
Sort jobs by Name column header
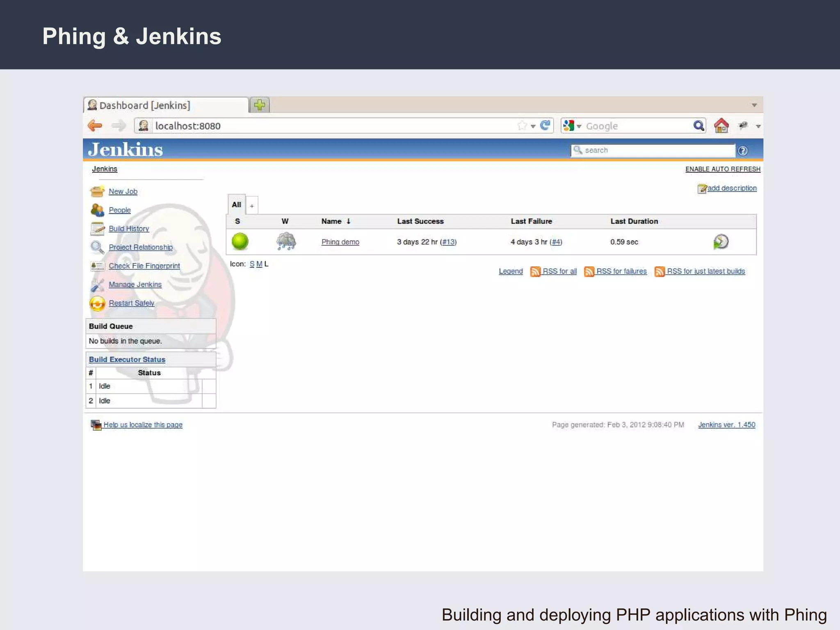coord(331,221)
